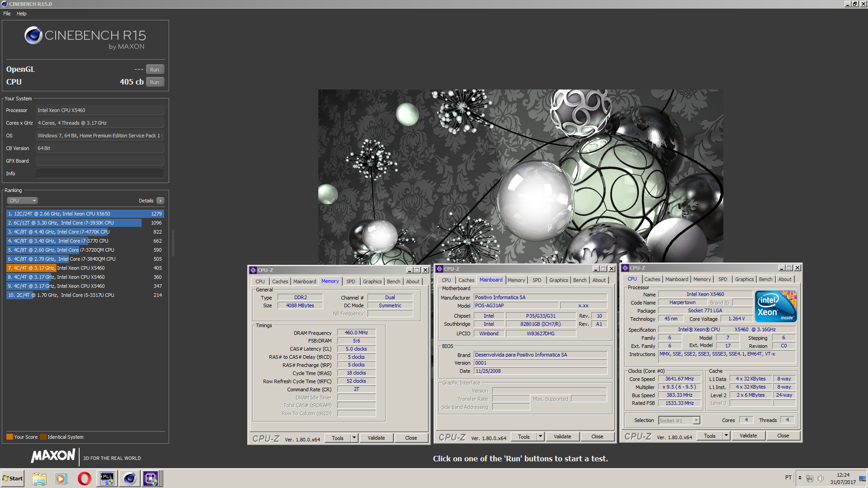The image size is (868, 488).
Task: Click Validate in Memory CPU-Z window
Action: pyautogui.click(x=376, y=438)
